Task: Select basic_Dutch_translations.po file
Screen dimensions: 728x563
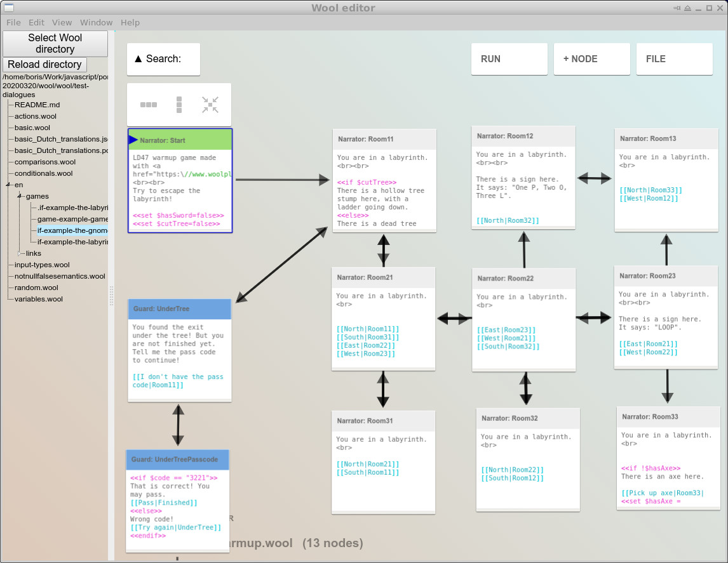Action: coord(61,150)
